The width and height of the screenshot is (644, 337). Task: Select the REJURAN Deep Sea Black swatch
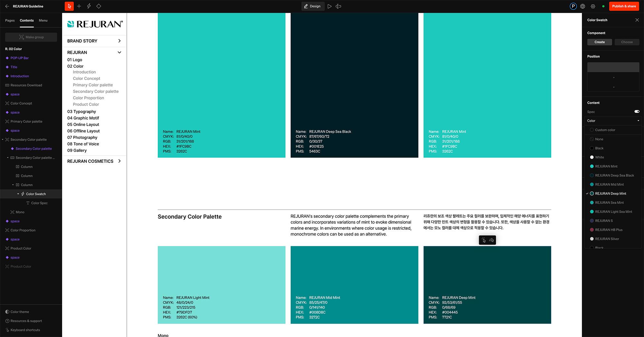tap(354, 85)
